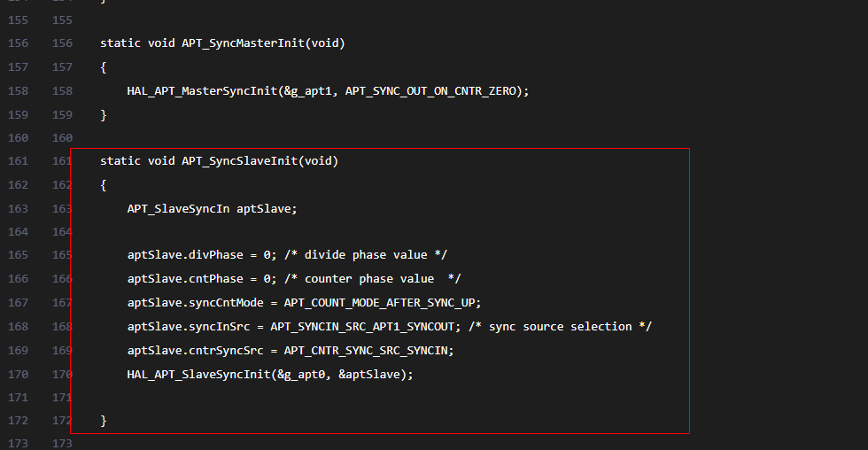The image size is (868, 450).
Task: Click the closing brace on line 172
Action: 104,421
